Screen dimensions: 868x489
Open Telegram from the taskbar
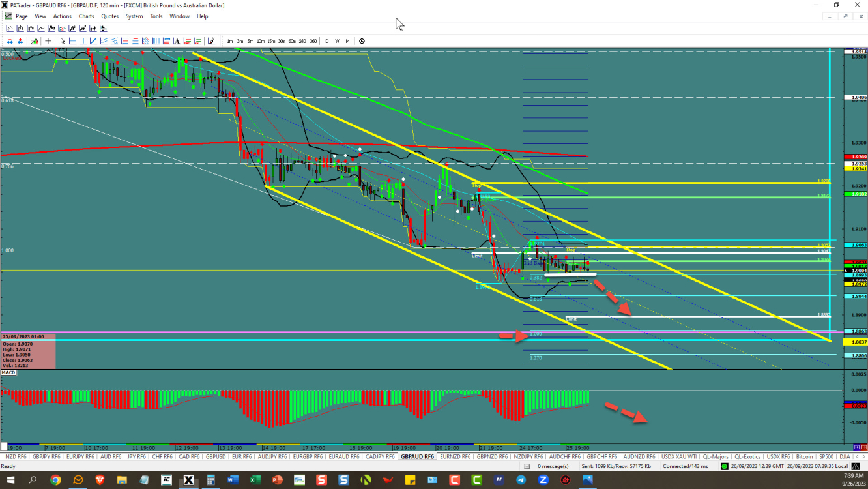click(521, 480)
